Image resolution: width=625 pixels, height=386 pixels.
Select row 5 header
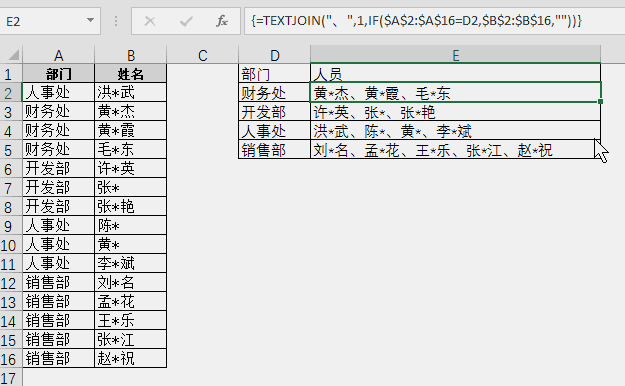[x=11, y=150]
